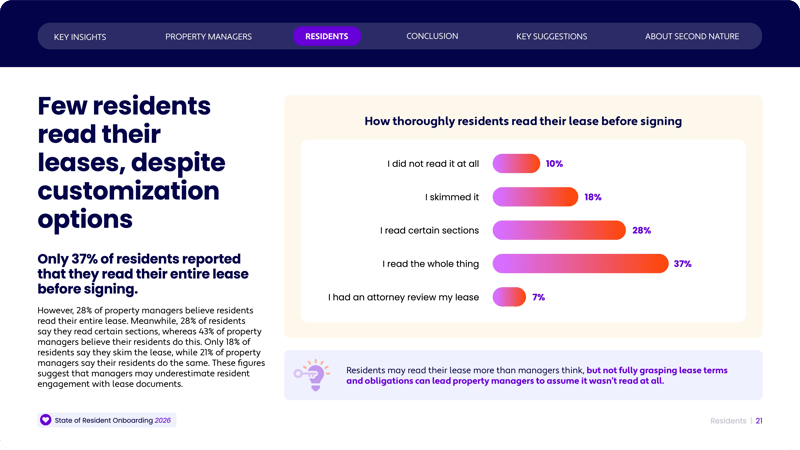Click page number 21 in the footer
This screenshot has height=450, width=800.
coord(760,421)
